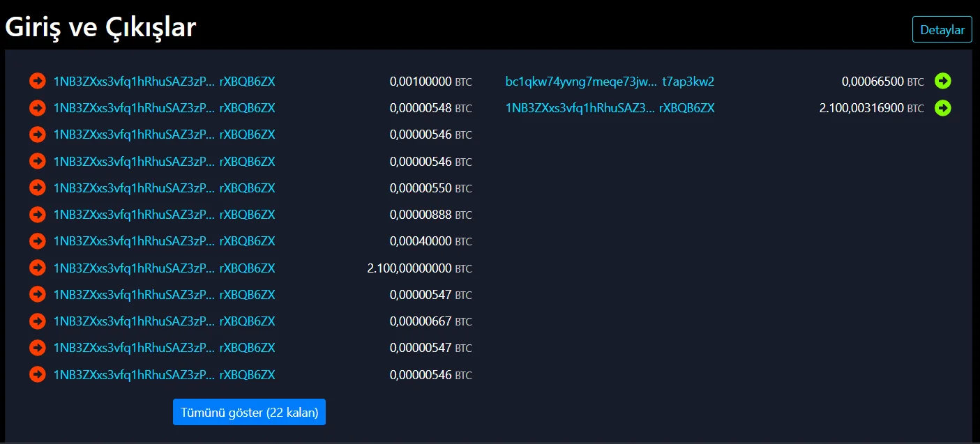This screenshot has width=980, height=444.
Task: Click orange arrow beside 0,00040000 BTC input
Action: coord(37,241)
